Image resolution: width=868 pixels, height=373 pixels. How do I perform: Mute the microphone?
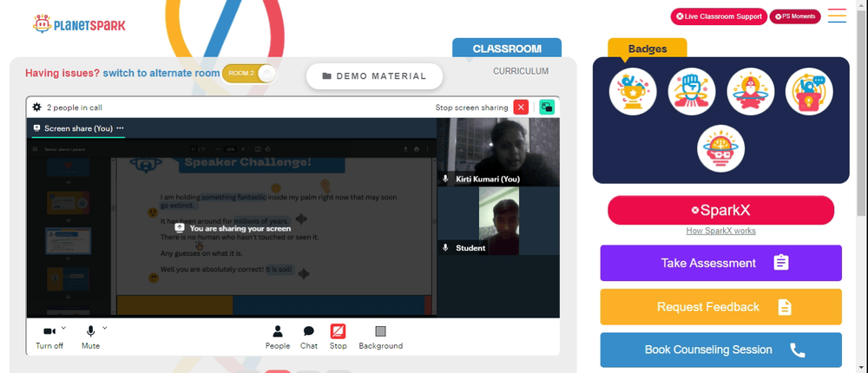(91, 337)
